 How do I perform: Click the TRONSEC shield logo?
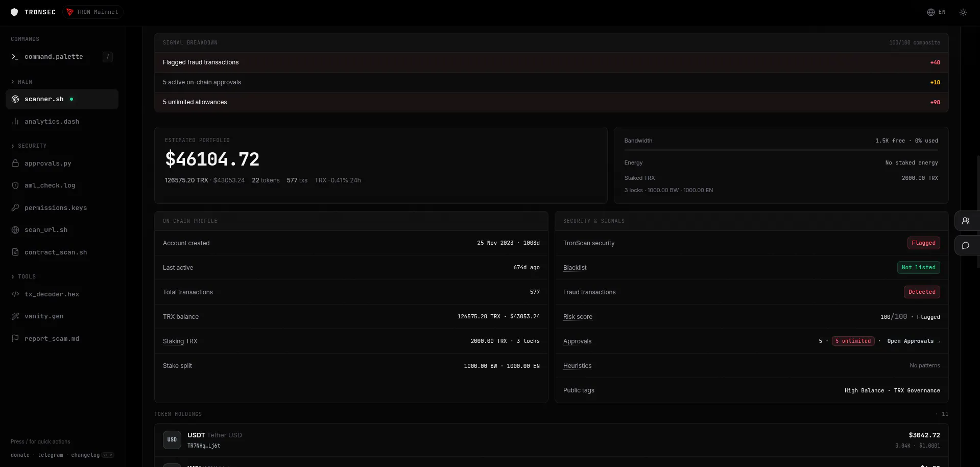pyautogui.click(x=14, y=12)
